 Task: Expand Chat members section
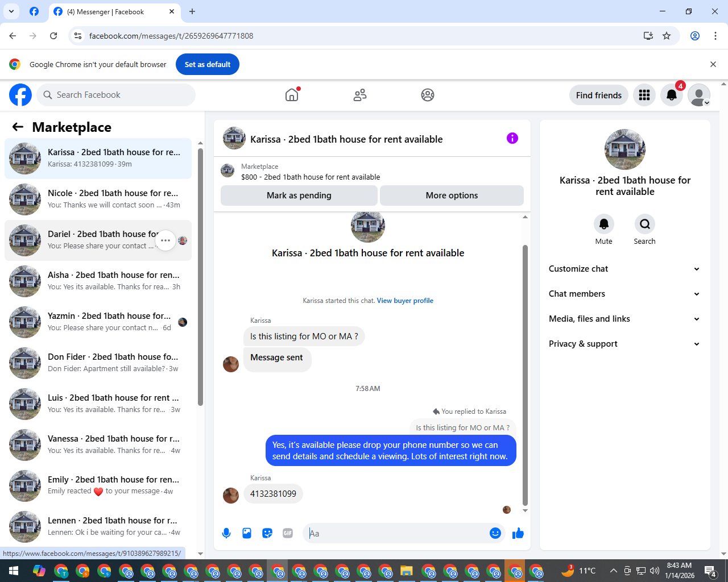[x=624, y=294]
